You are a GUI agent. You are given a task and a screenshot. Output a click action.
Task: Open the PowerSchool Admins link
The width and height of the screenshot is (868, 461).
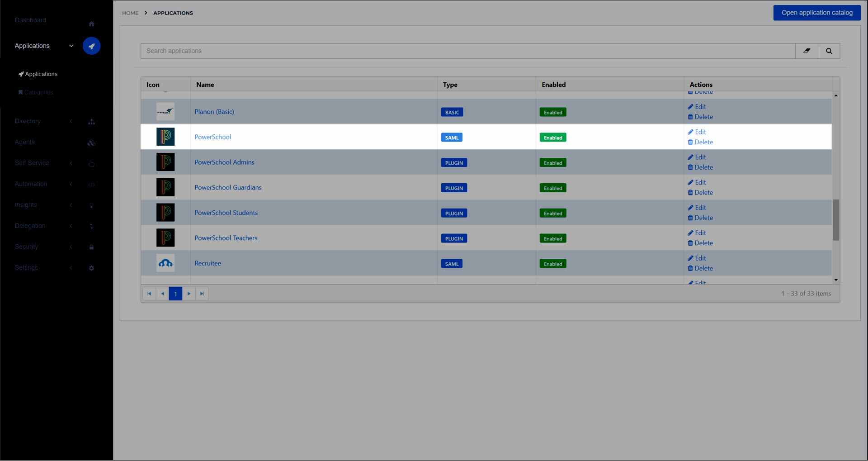[224, 162]
